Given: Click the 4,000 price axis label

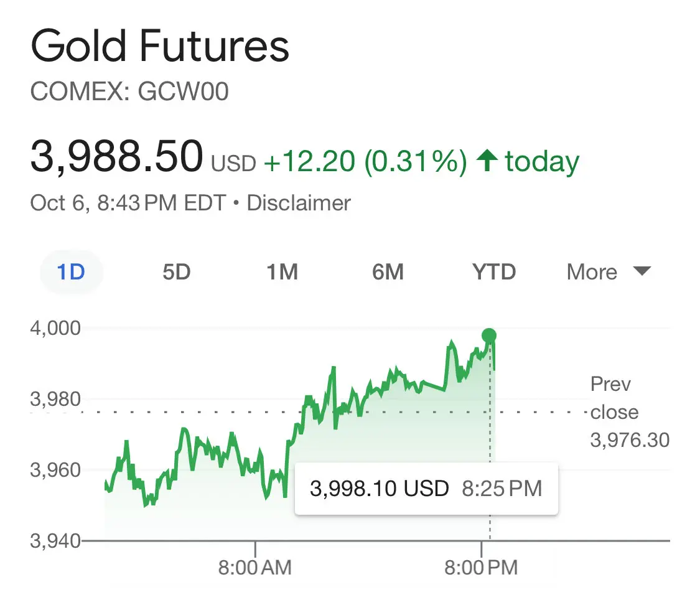Looking at the screenshot, I should click(55, 327).
